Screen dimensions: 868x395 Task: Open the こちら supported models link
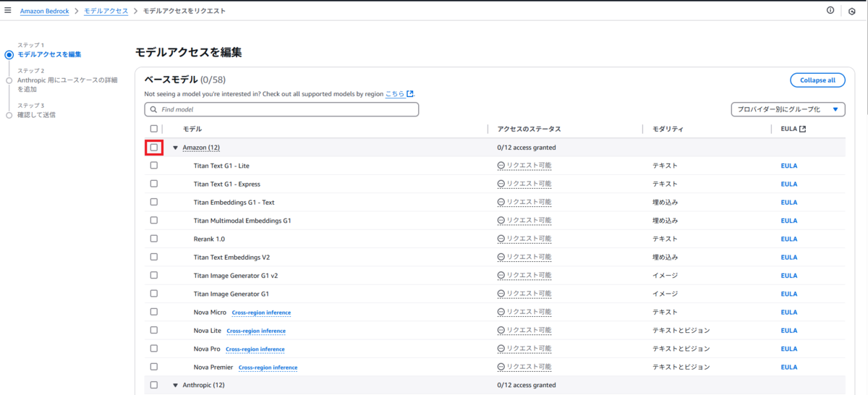click(x=395, y=94)
